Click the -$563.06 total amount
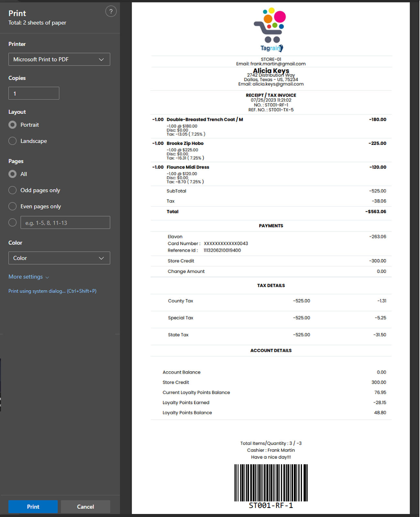 [x=375, y=212]
